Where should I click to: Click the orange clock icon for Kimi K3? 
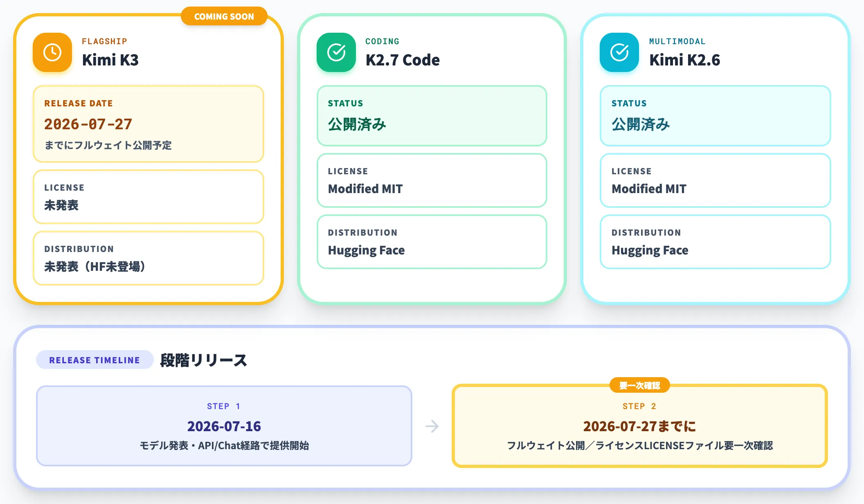pyautogui.click(x=52, y=52)
